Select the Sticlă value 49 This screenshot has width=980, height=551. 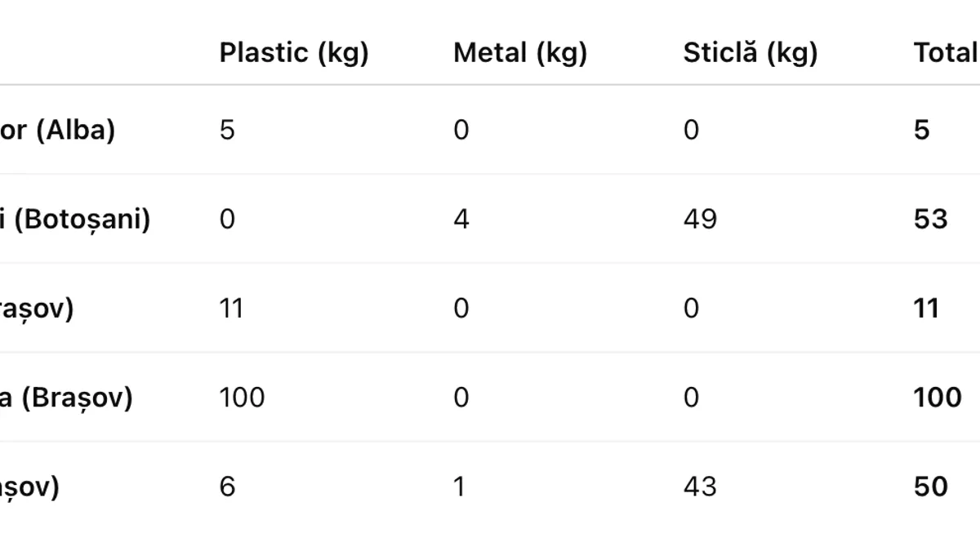click(700, 219)
